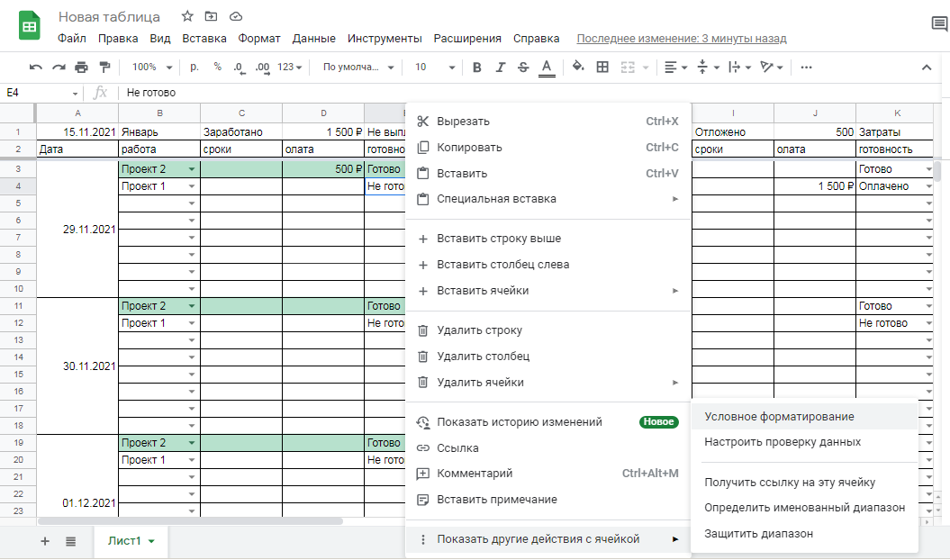
Task: Select Получить ссылку на эту ячейку
Action: [x=804, y=483]
